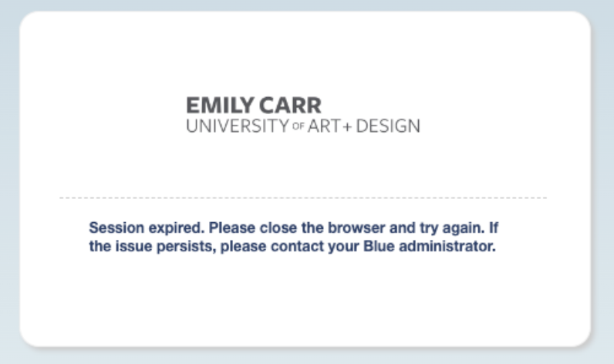Screen dimensions: 614x364
Task: Click the 'Blue administrator' text
Action: pos(430,246)
